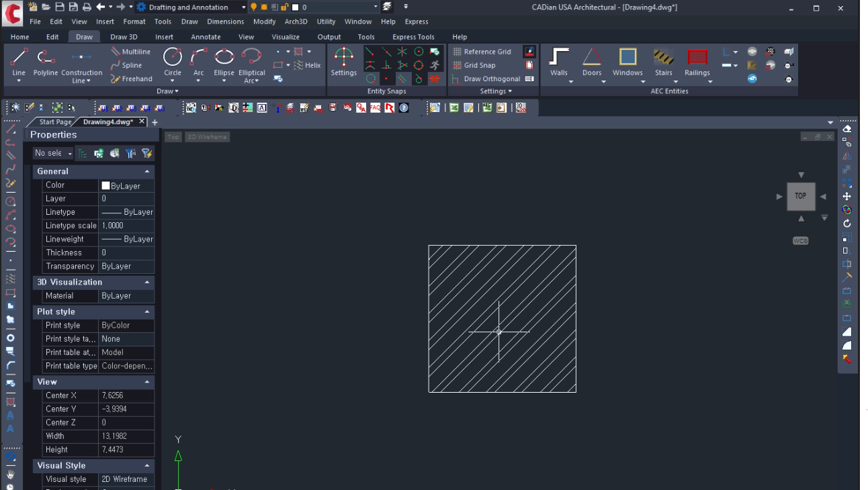This screenshot has height=490, width=868.
Task: Open the Drafting and Annotation workspace dropdown
Action: coord(243,7)
